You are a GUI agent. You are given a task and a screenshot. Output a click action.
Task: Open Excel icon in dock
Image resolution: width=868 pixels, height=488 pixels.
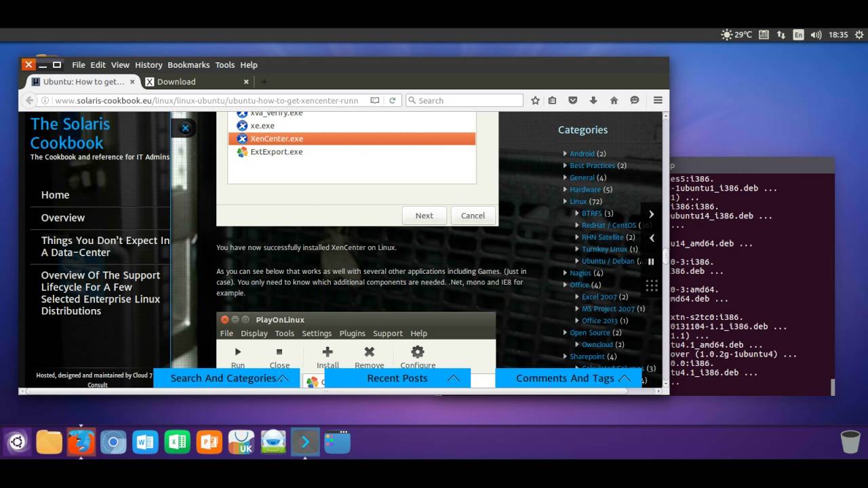pos(177,443)
